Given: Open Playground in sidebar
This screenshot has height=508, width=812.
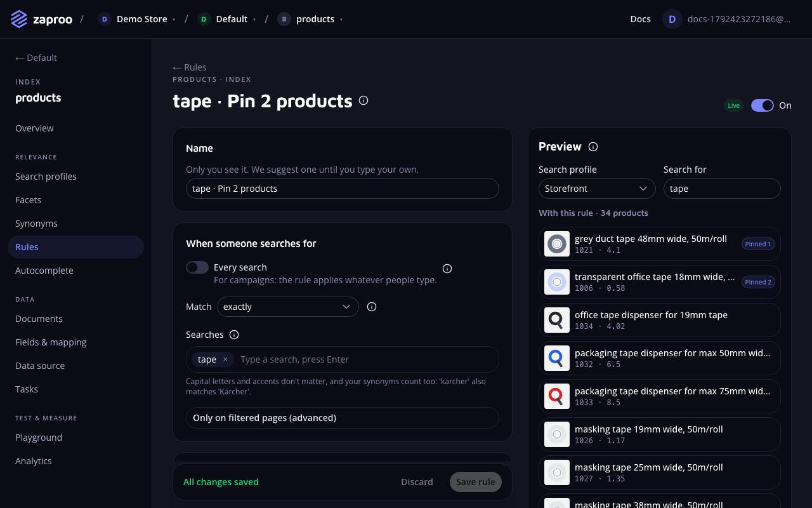Looking at the screenshot, I should pos(76,438).
